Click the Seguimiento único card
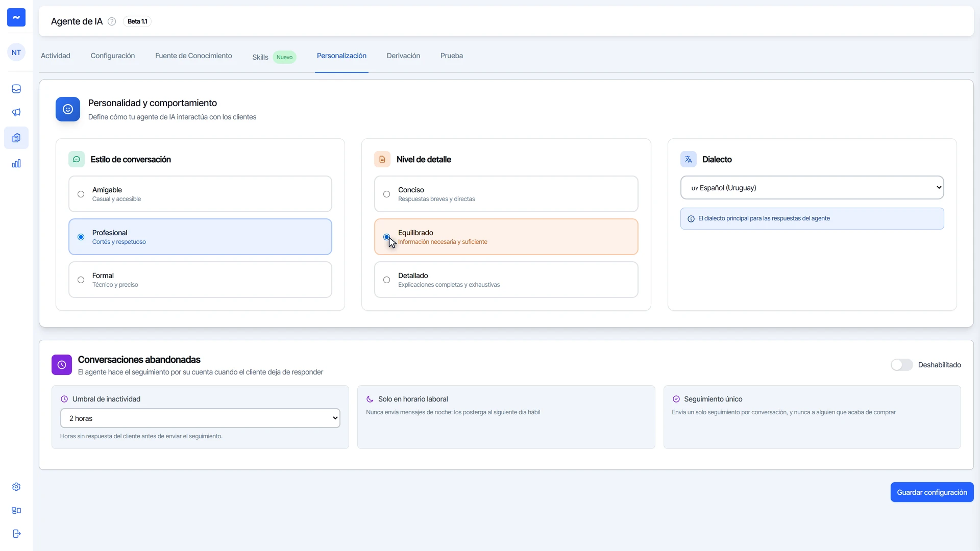Viewport: 980px width, 551px height. tap(812, 417)
